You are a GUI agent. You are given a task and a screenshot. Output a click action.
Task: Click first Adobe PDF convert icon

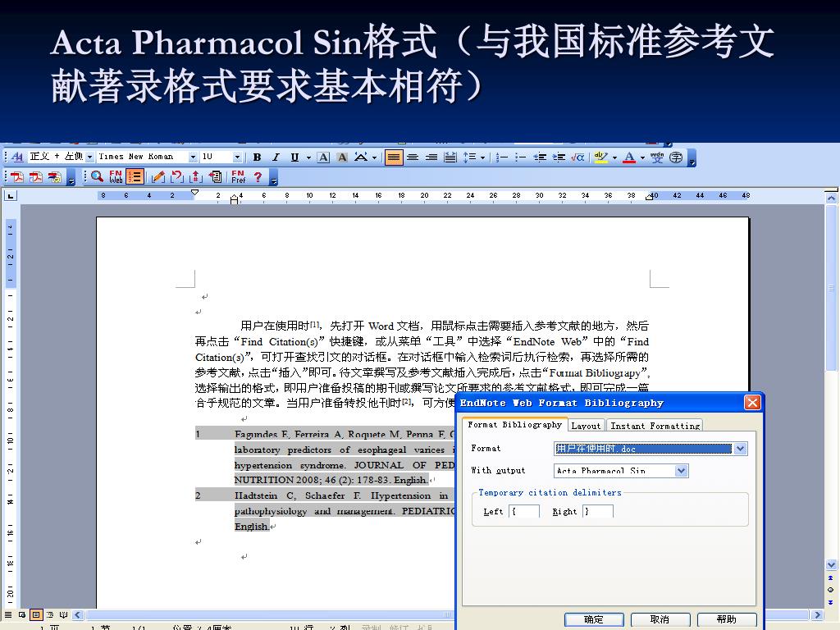click(x=17, y=177)
